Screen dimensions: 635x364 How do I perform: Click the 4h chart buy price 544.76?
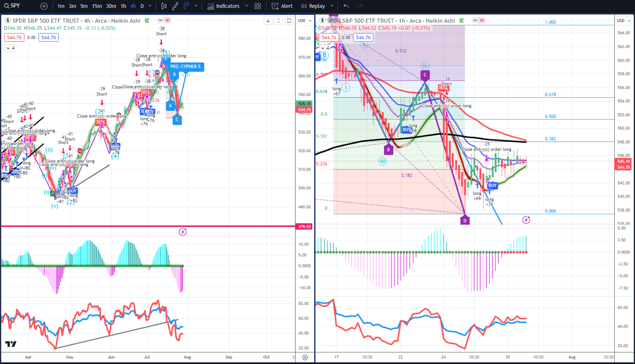coord(48,38)
